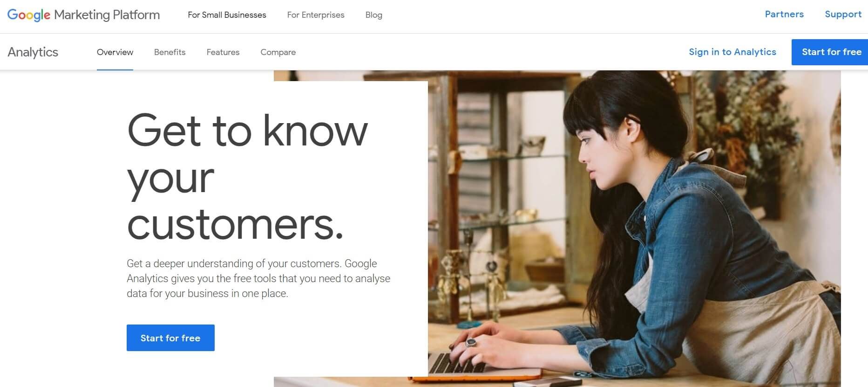Click the 'Marketing Platform' header text
The image size is (868, 387).
point(107,15)
